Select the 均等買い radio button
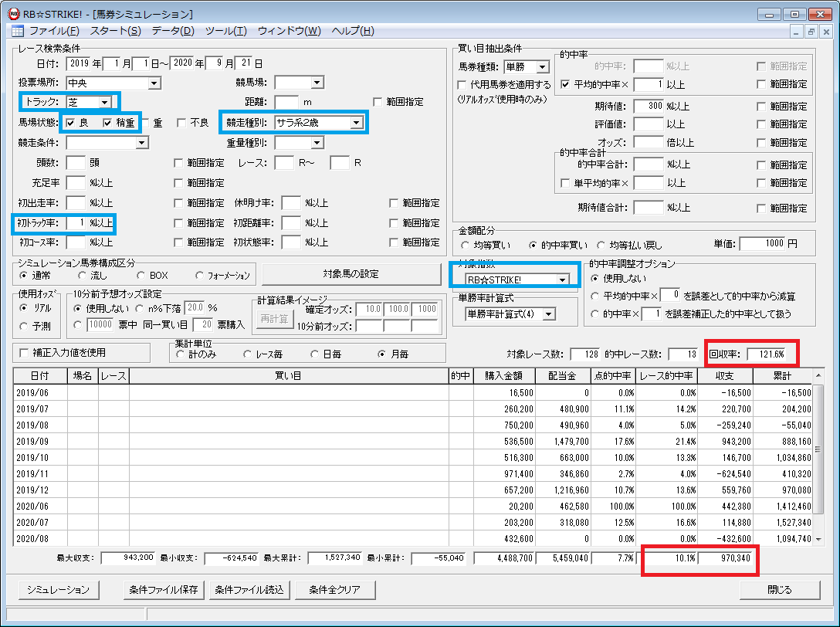The height and width of the screenshot is (627, 840). coord(465,245)
